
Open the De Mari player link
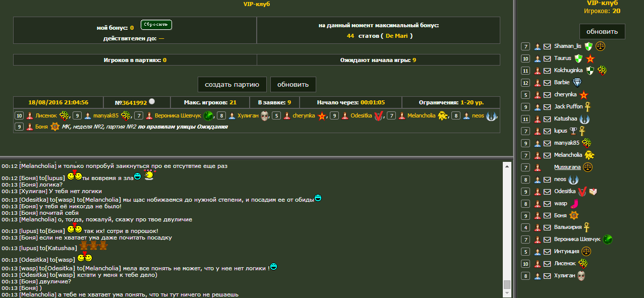pos(397,36)
